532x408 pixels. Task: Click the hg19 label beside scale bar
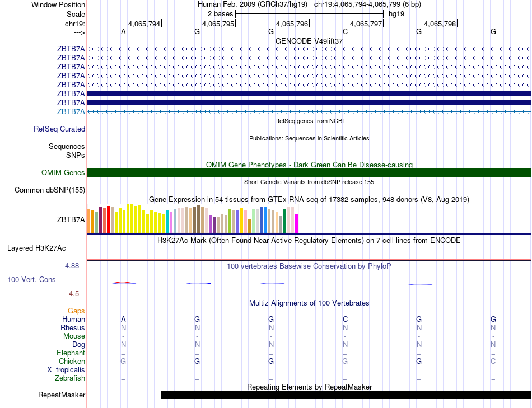point(396,14)
